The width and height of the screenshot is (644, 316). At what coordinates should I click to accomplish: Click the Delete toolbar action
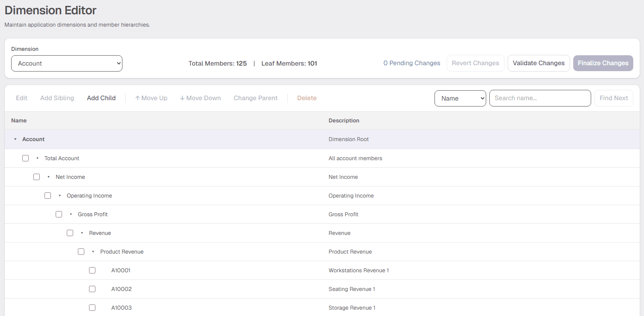(x=307, y=98)
